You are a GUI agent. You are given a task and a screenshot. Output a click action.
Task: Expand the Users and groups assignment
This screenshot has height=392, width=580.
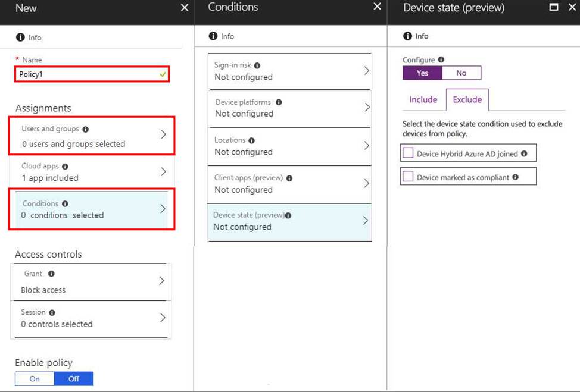[x=92, y=136]
